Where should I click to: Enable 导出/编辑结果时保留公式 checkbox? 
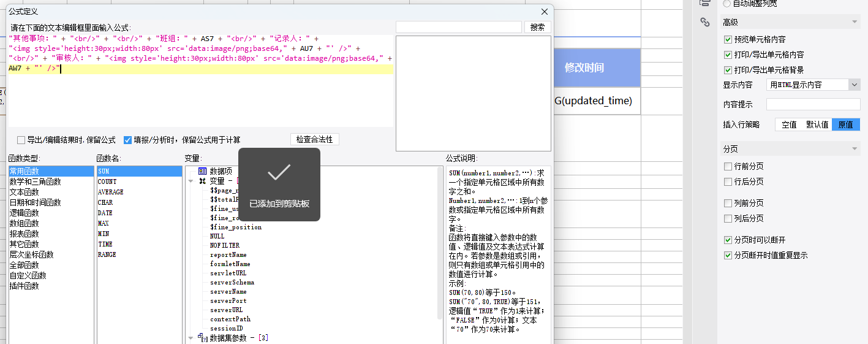(21, 140)
